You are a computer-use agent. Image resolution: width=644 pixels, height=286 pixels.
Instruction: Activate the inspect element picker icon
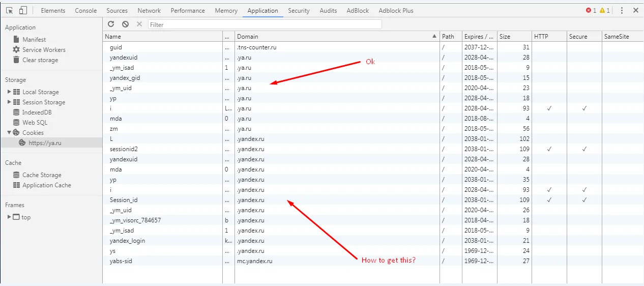pos(10,10)
